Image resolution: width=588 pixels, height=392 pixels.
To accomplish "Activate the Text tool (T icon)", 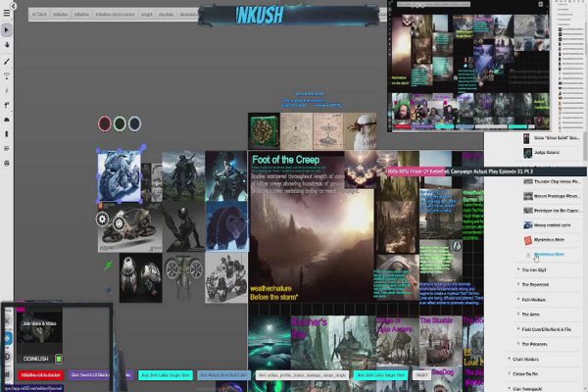I will click(x=7, y=76).
